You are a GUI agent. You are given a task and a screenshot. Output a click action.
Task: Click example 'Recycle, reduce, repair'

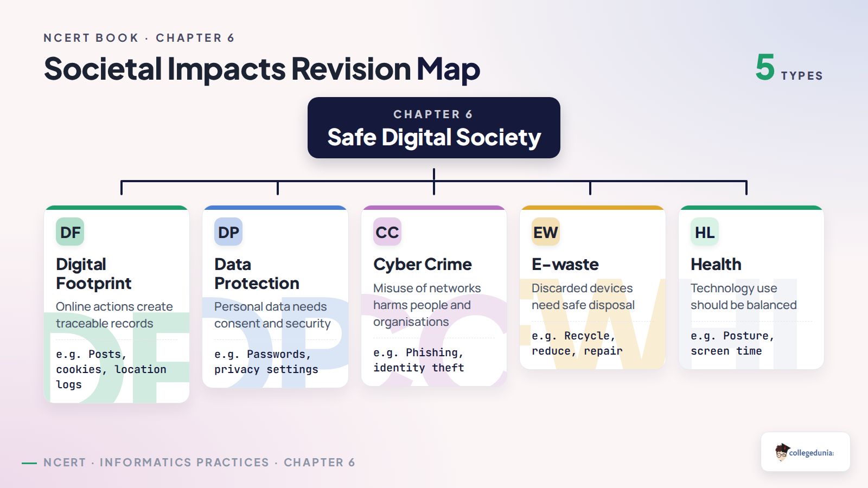tap(577, 343)
